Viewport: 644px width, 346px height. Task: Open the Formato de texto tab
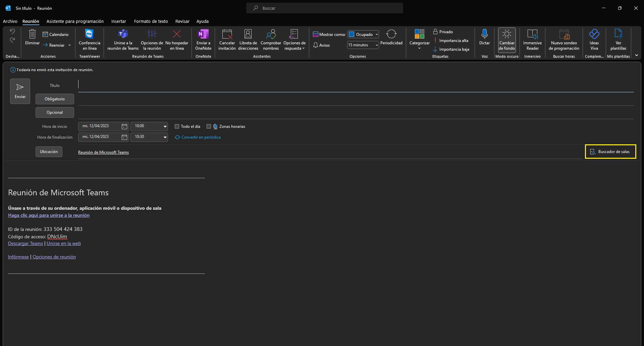tap(151, 21)
